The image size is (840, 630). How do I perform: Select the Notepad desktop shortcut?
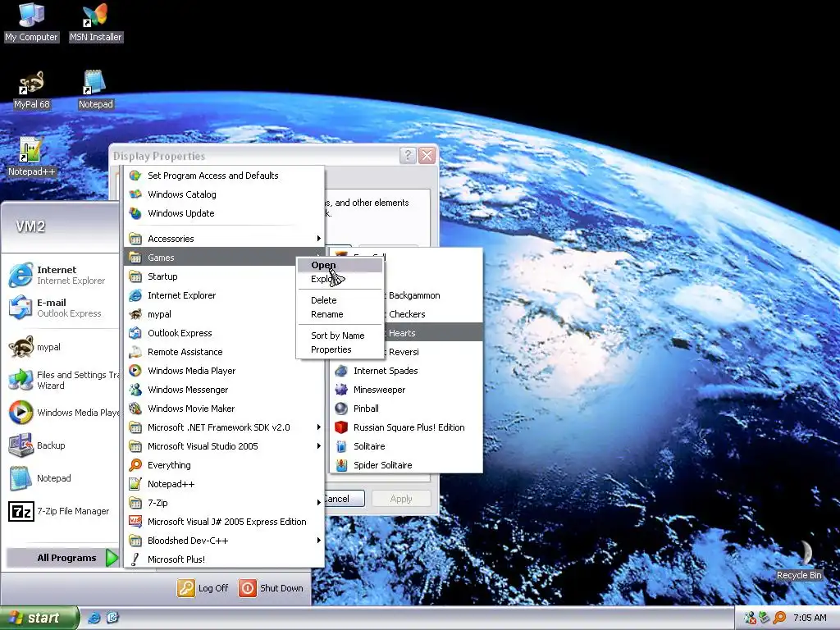point(95,90)
